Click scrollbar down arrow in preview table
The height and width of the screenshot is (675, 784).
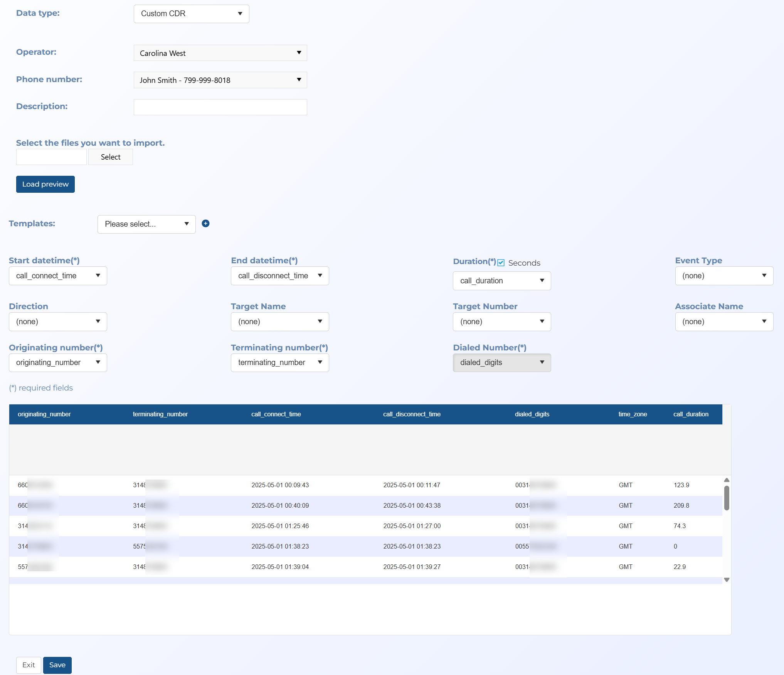(x=727, y=580)
